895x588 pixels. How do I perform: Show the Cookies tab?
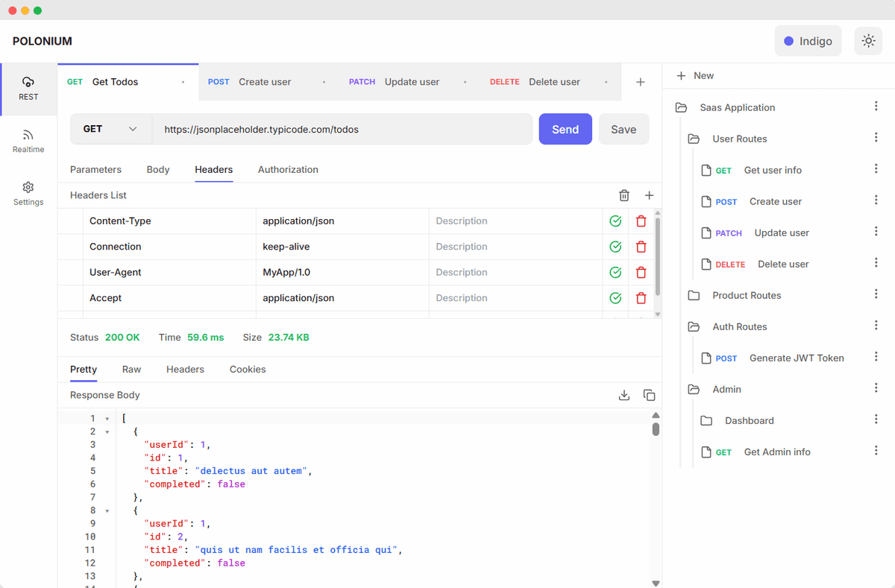click(248, 370)
